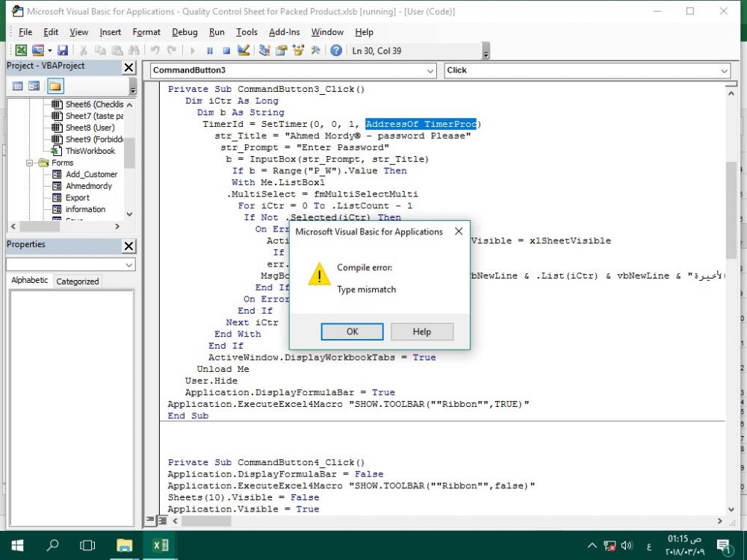Close the Properties panel

point(128,246)
